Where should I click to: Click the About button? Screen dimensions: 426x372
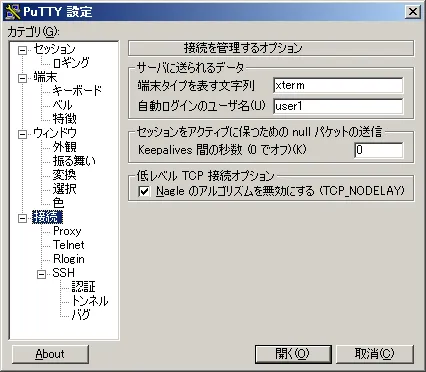[50, 354]
